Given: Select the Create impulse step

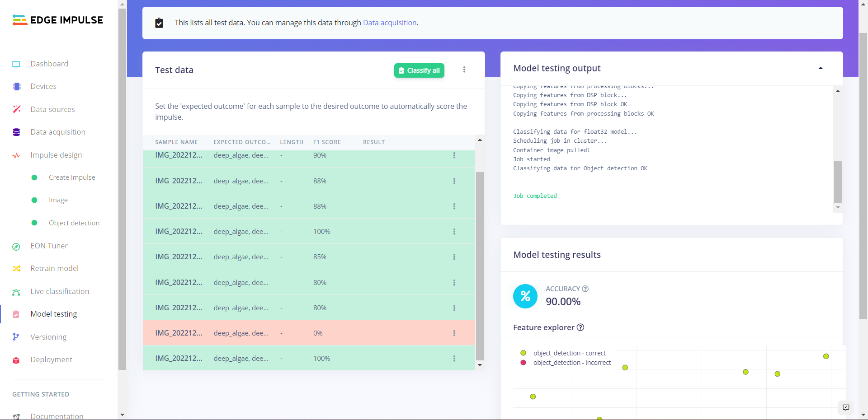Looking at the screenshot, I should click(x=72, y=177).
